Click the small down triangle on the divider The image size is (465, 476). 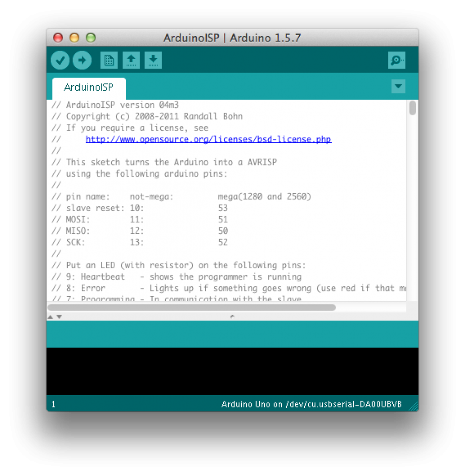click(x=59, y=317)
